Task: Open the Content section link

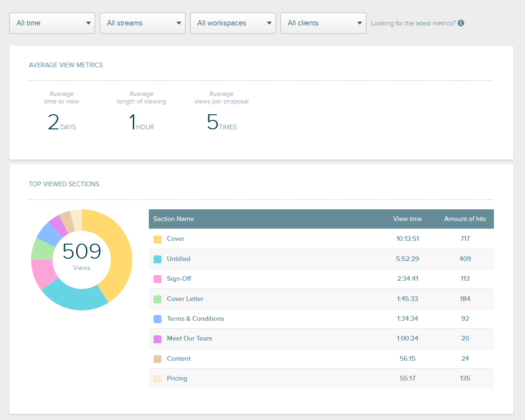Action: [178, 358]
